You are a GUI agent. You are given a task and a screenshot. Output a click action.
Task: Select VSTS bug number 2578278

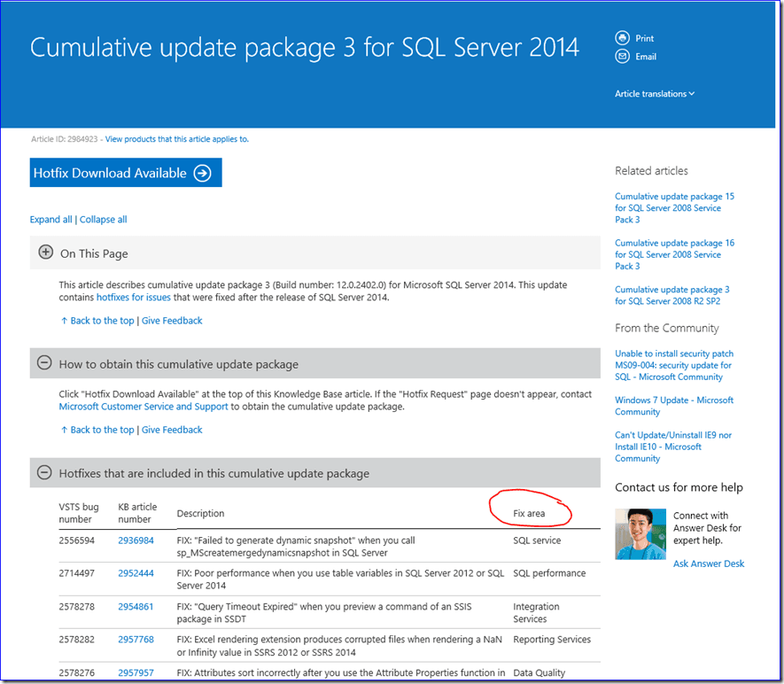coord(76,607)
